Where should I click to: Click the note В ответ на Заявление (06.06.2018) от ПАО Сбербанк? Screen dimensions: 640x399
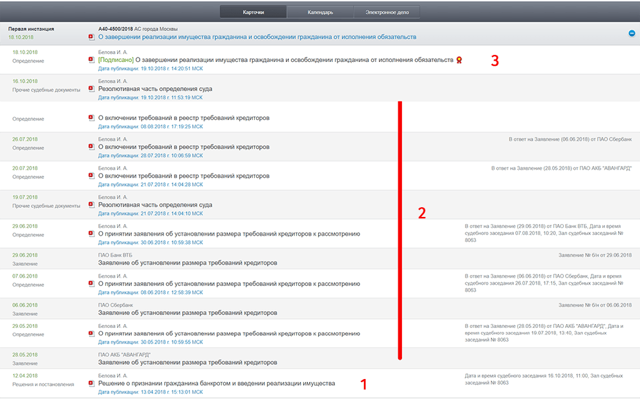[x=570, y=139]
